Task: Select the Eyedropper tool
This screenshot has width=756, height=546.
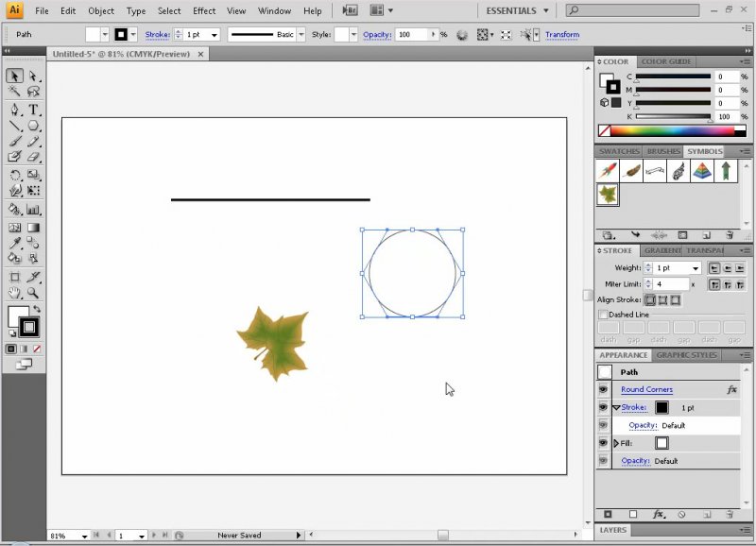Action: (x=15, y=242)
